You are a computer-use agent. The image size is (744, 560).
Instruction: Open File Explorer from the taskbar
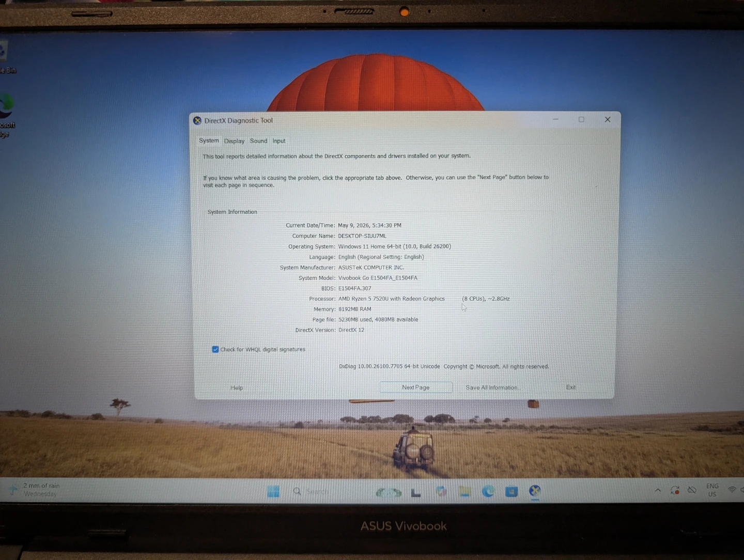click(x=464, y=491)
